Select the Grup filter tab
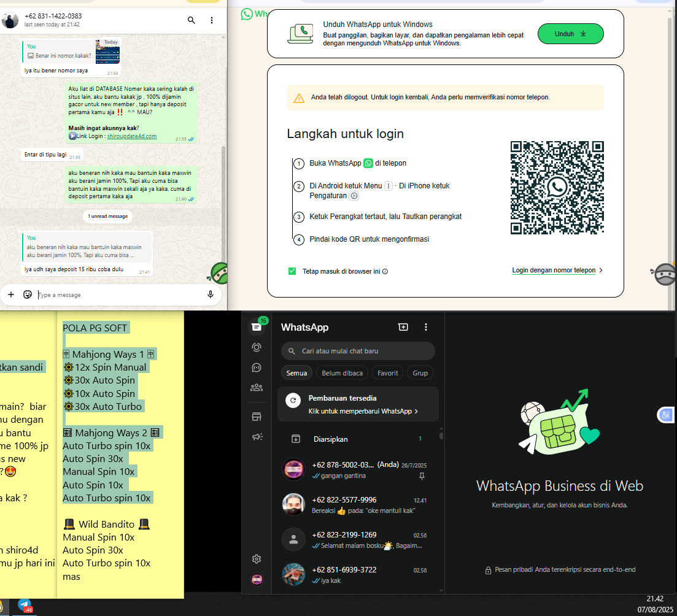 [x=420, y=373]
